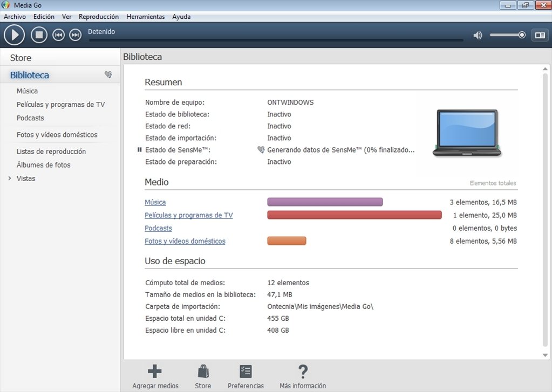Image resolution: width=552 pixels, height=392 pixels.
Task: Start playback with the Play button
Action: coord(14,35)
